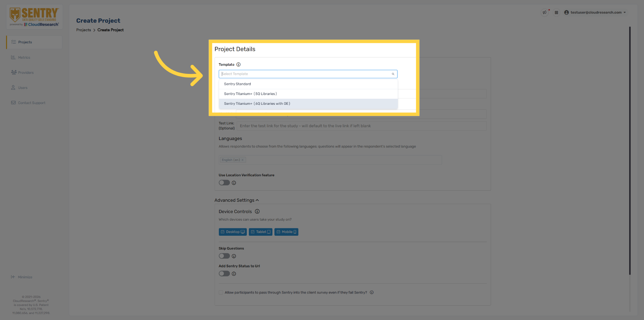Viewport: 644px width, 320px height.
Task: Click the Test Link input field
Action: (x=361, y=126)
